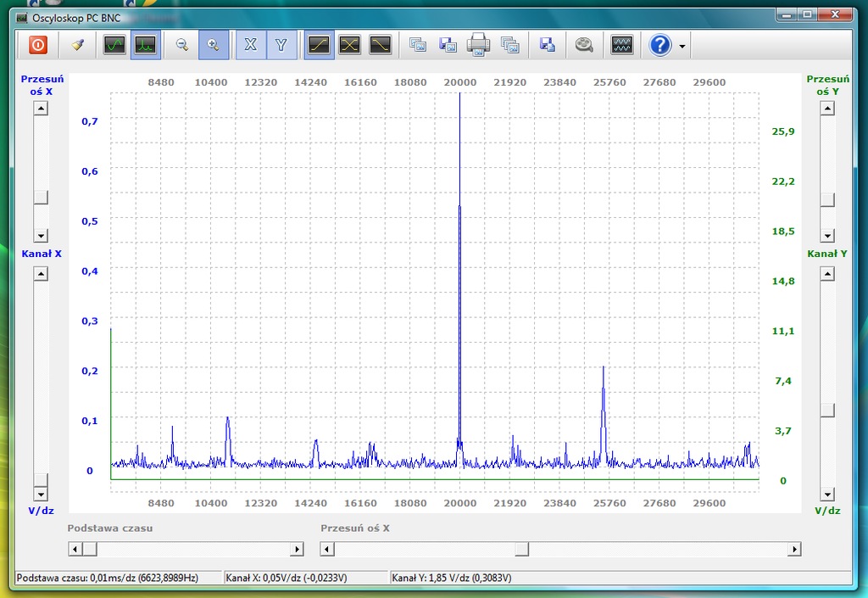Toggle channel X display button

point(251,45)
